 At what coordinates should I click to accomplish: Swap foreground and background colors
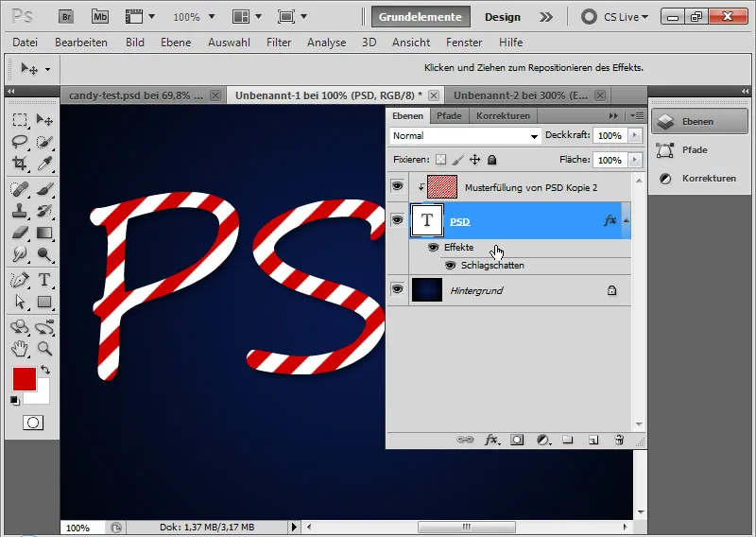click(45, 370)
